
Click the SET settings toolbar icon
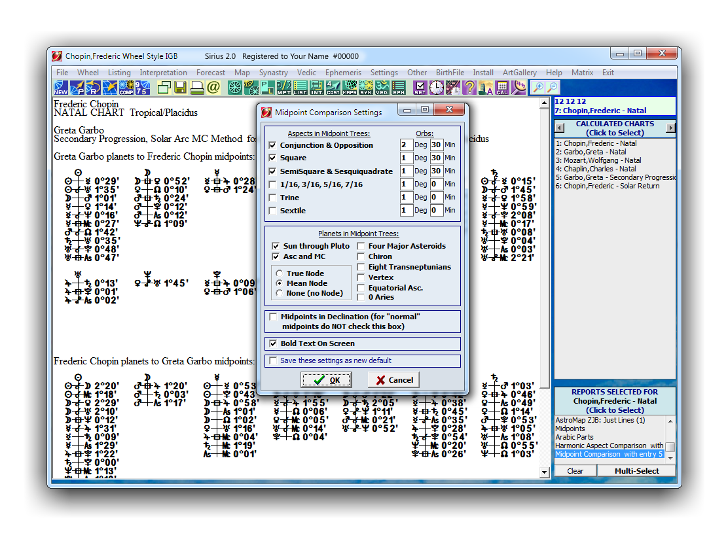[420, 88]
